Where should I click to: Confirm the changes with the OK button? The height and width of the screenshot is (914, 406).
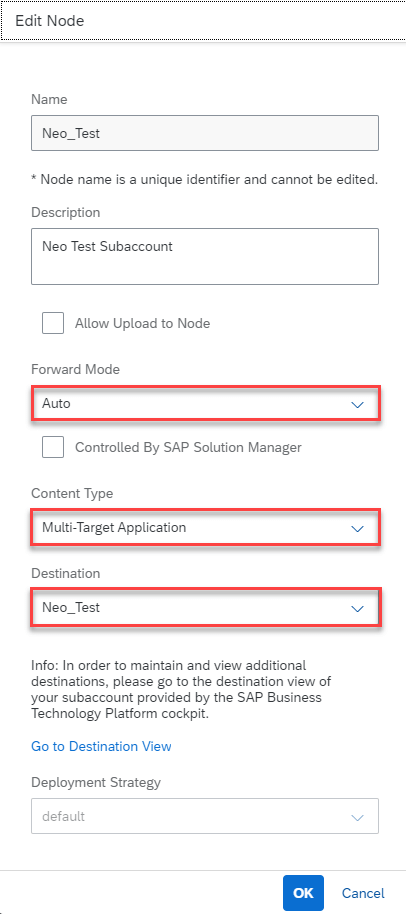click(x=303, y=893)
